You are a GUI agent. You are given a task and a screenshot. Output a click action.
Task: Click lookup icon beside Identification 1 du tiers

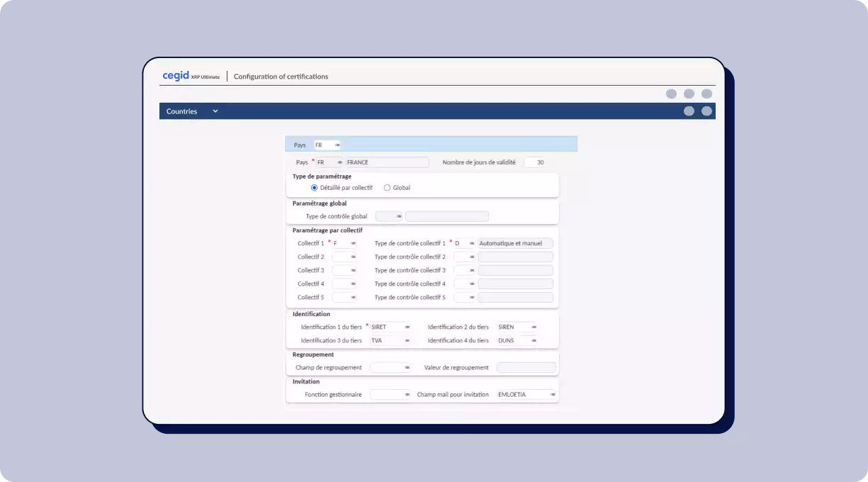pyautogui.click(x=407, y=327)
